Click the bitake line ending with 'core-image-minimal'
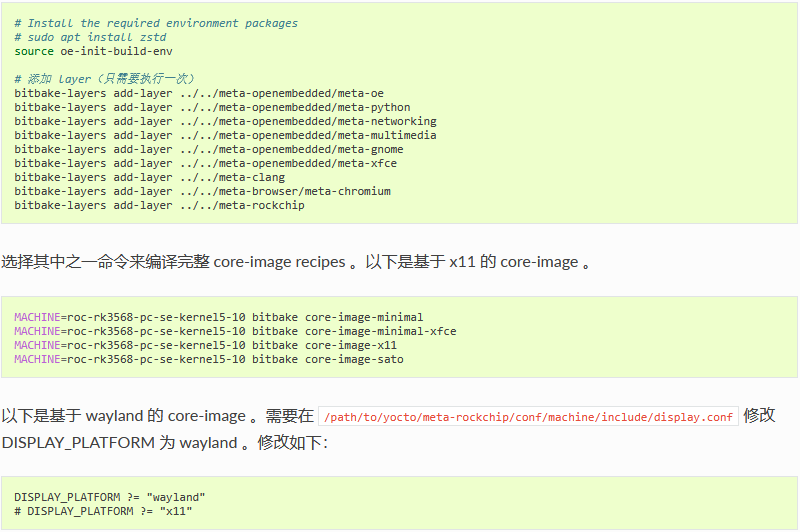The width and height of the screenshot is (800, 532). point(218,317)
